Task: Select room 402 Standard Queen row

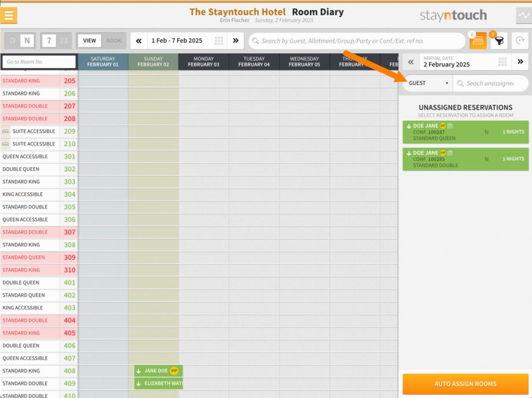Action: (x=39, y=295)
